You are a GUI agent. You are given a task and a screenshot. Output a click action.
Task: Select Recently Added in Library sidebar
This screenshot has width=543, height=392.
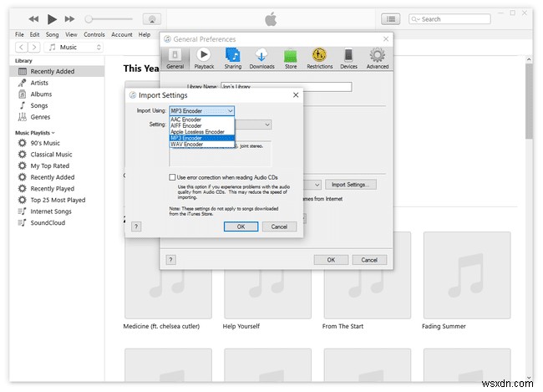coord(57,71)
